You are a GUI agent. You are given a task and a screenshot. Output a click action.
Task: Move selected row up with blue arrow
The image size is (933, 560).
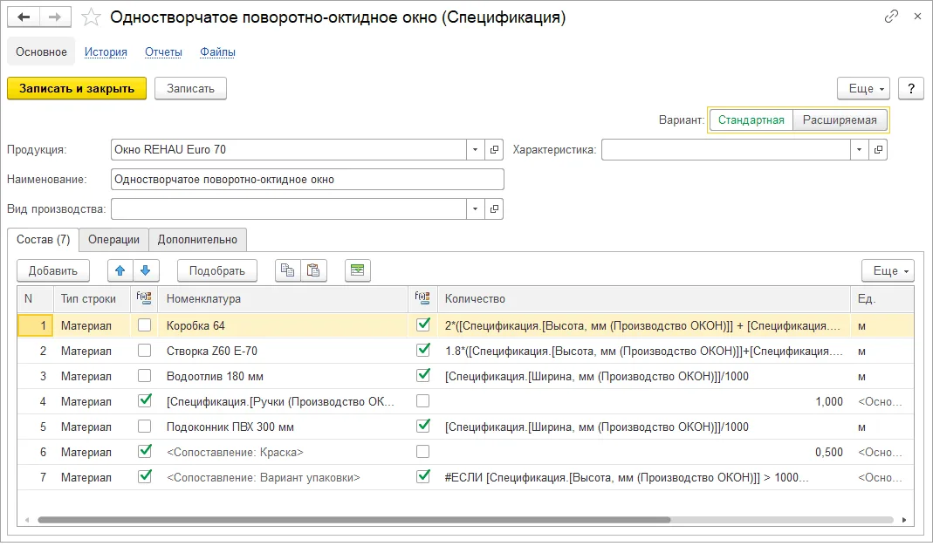120,270
